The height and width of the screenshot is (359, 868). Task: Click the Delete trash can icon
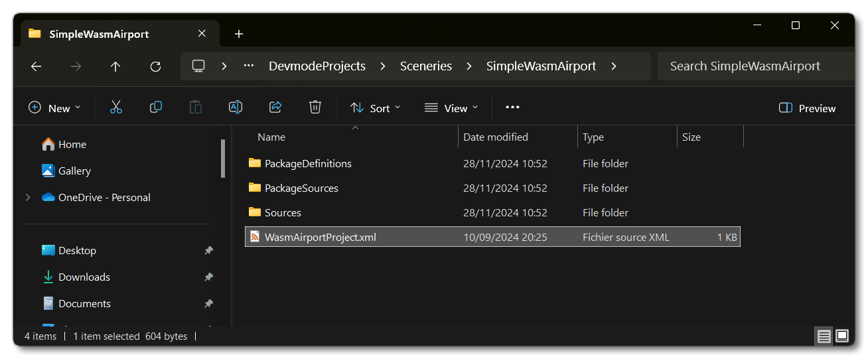pyautogui.click(x=315, y=108)
